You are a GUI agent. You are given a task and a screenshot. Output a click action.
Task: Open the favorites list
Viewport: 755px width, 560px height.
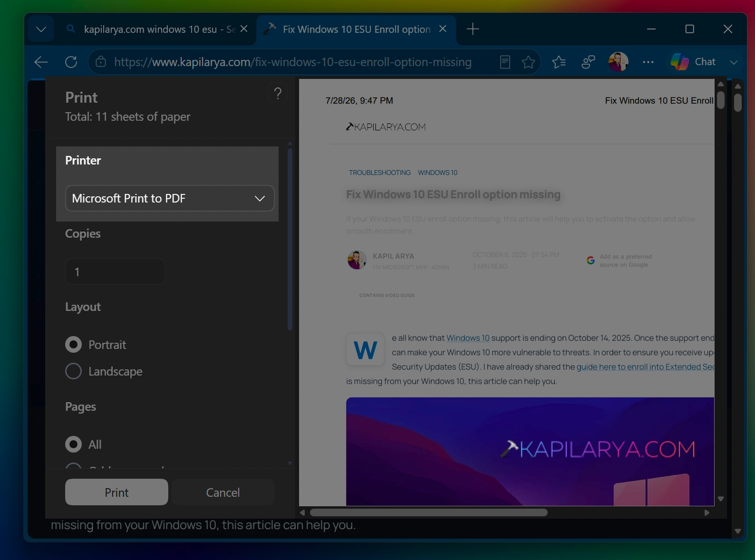(559, 62)
